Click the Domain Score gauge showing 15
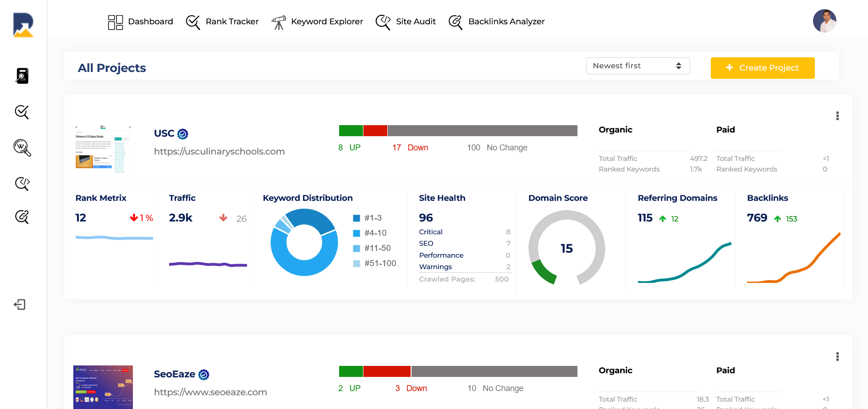Image resolution: width=868 pixels, height=409 pixels. 567,248
